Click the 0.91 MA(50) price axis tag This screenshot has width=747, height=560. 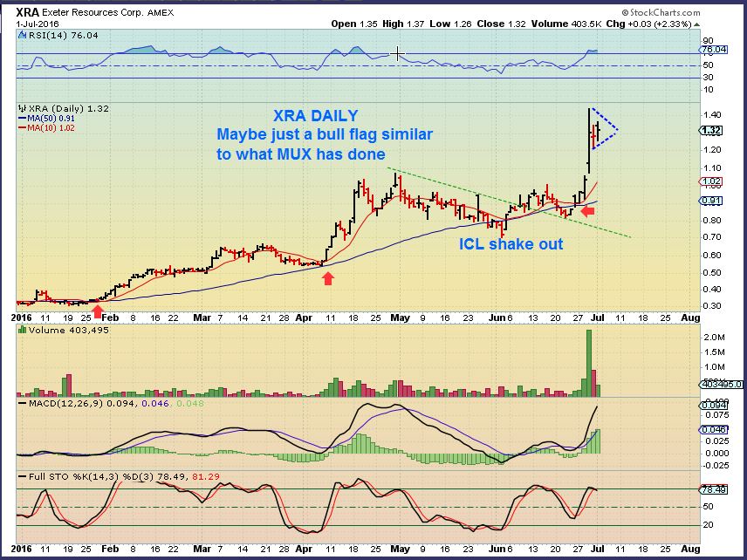(711, 201)
